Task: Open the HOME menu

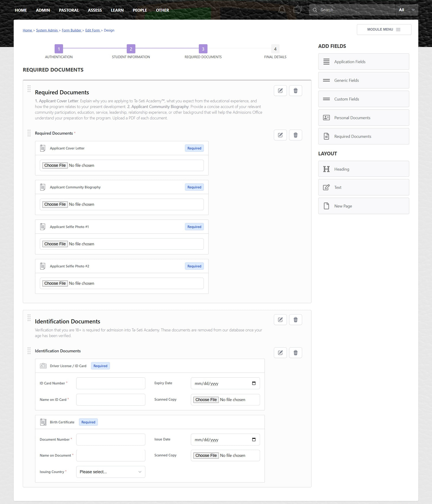Action: (21, 10)
